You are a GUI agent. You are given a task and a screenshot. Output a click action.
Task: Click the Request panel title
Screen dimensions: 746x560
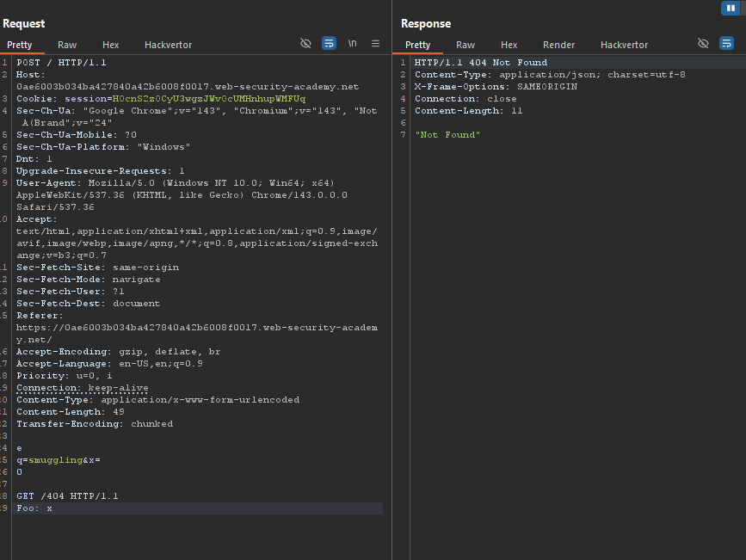coord(24,24)
